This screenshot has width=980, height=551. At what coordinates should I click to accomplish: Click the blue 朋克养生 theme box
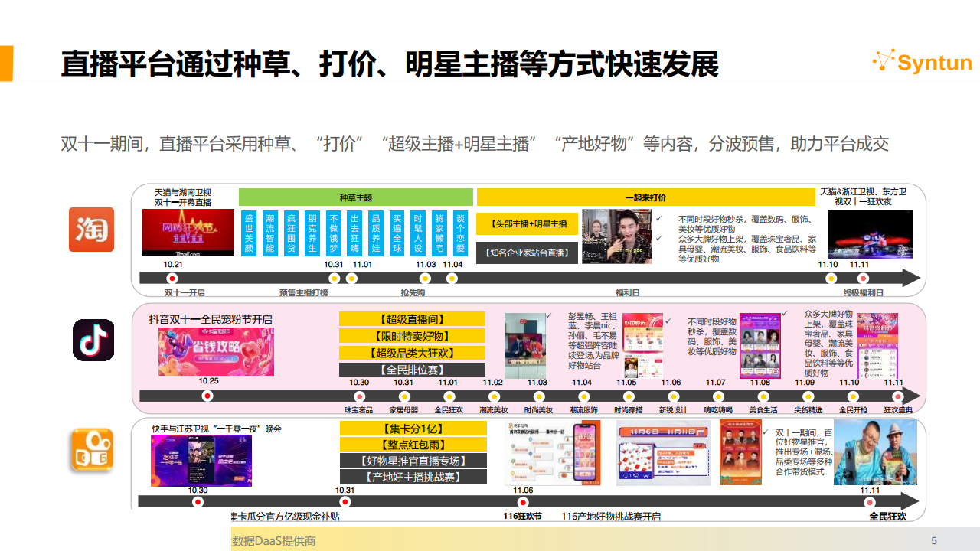[x=312, y=233]
